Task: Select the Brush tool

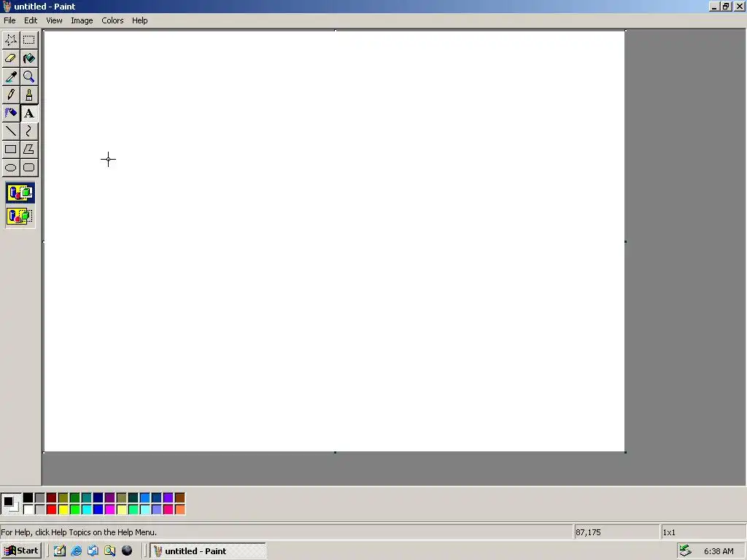Action: (29, 95)
